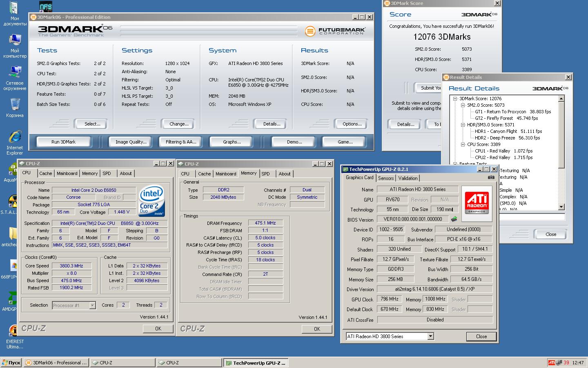
Task: Click Close in Result Details window
Action: (550, 234)
